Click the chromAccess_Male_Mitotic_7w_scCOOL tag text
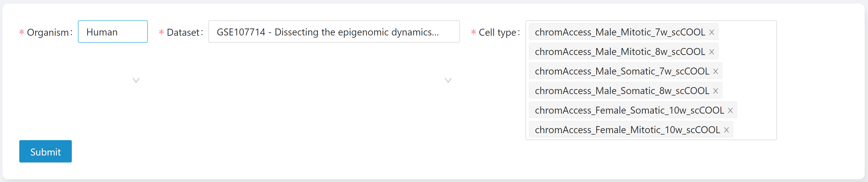Screen dimensions: 868x182 point(620,32)
